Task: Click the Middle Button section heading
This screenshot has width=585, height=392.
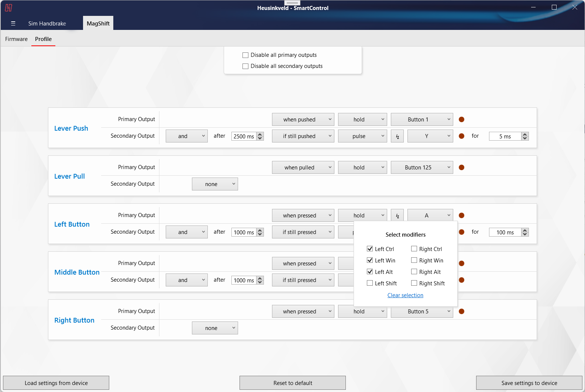Action: (77, 272)
